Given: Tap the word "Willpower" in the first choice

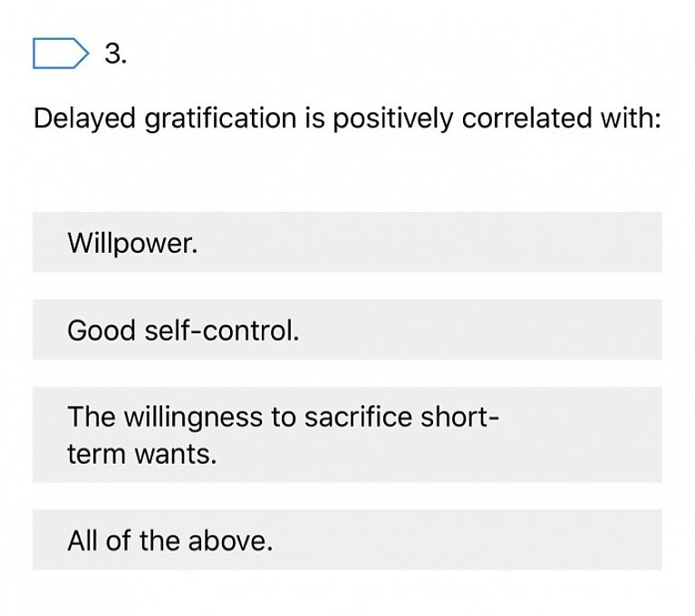Looking at the screenshot, I should pyautogui.click(x=131, y=243).
